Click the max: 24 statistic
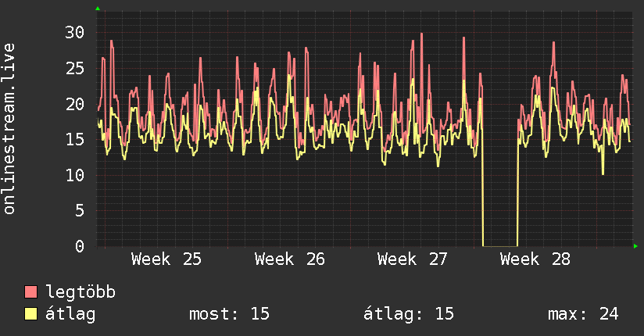This screenshot has width=644, height=336. coord(583,314)
